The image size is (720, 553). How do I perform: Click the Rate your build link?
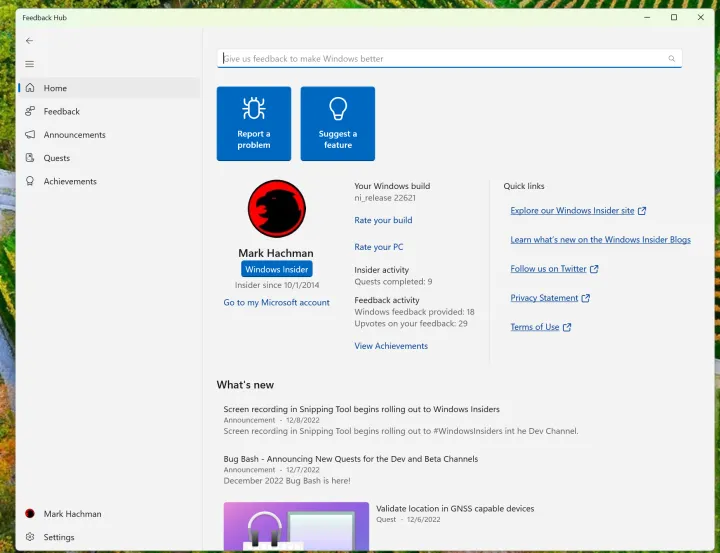tap(383, 220)
